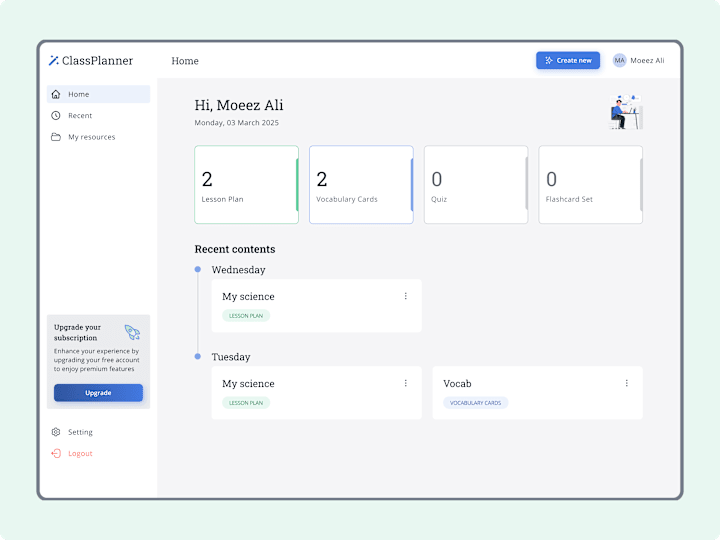This screenshot has height=540, width=720.
Task: Open the Recent sidebar item
Action: [98, 115]
